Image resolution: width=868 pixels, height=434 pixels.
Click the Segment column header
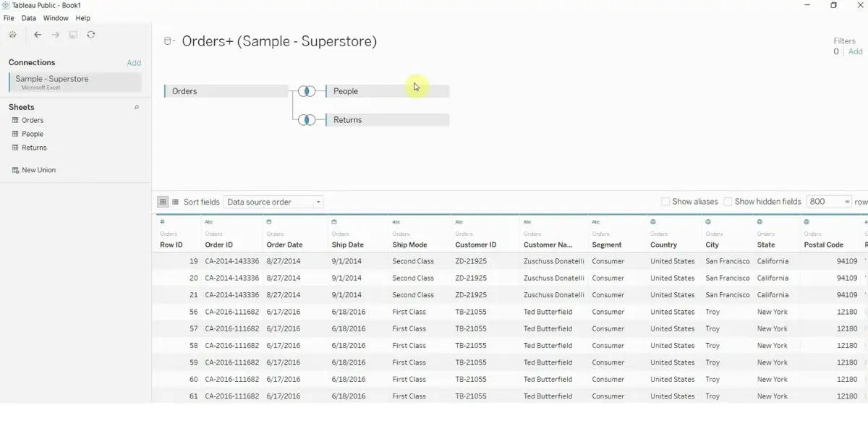pos(606,244)
